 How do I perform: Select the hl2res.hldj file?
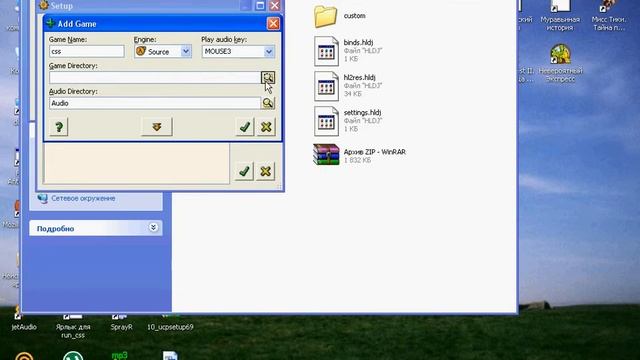pos(348,86)
